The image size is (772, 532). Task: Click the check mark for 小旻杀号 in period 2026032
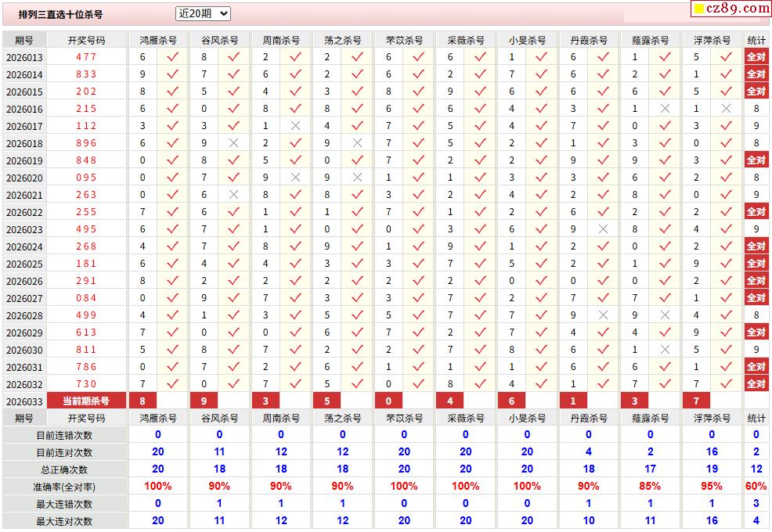pyautogui.click(x=541, y=384)
